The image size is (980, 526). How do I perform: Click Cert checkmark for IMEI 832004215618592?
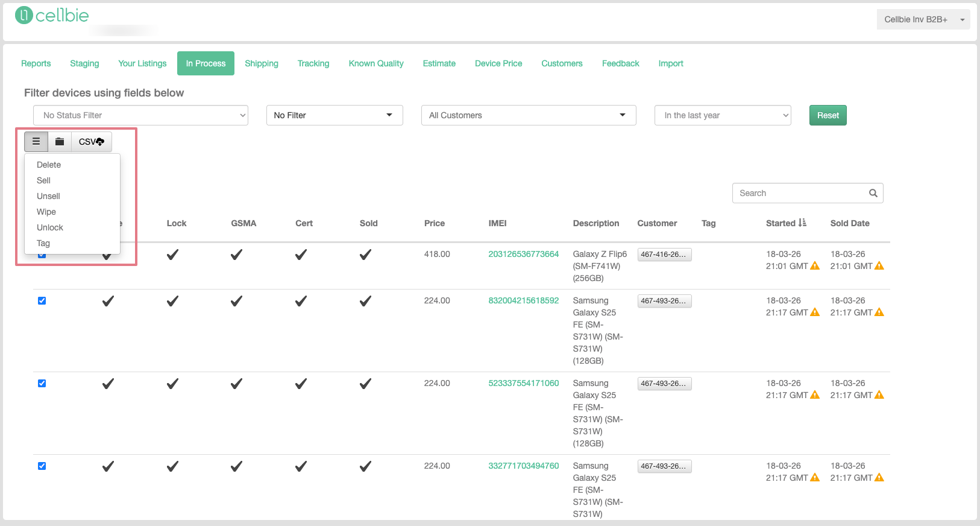coord(301,301)
